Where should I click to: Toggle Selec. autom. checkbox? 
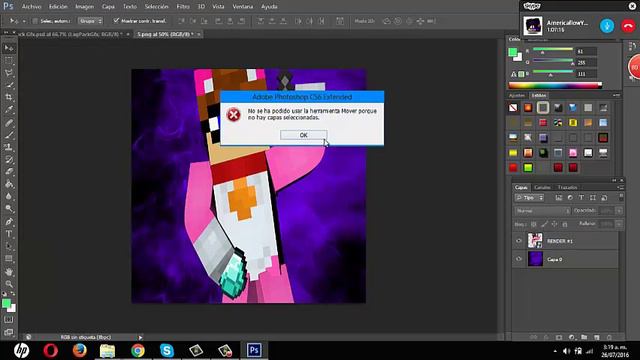(x=35, y=21)
